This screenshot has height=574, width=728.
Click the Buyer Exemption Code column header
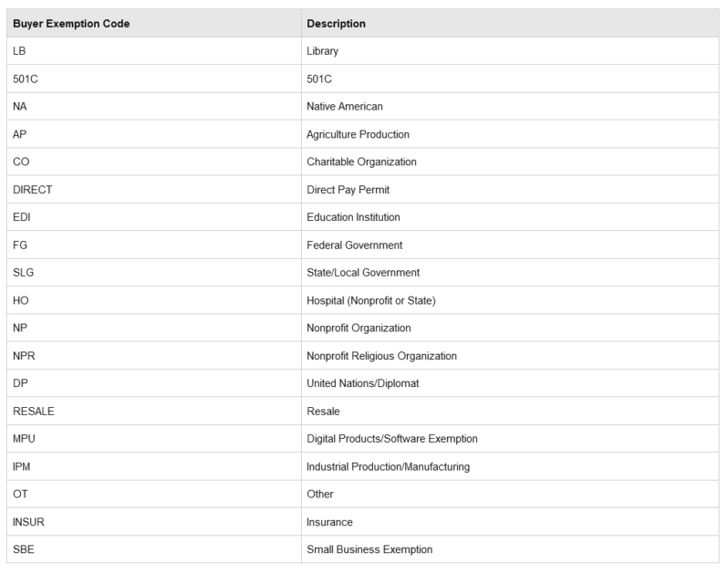71,23
